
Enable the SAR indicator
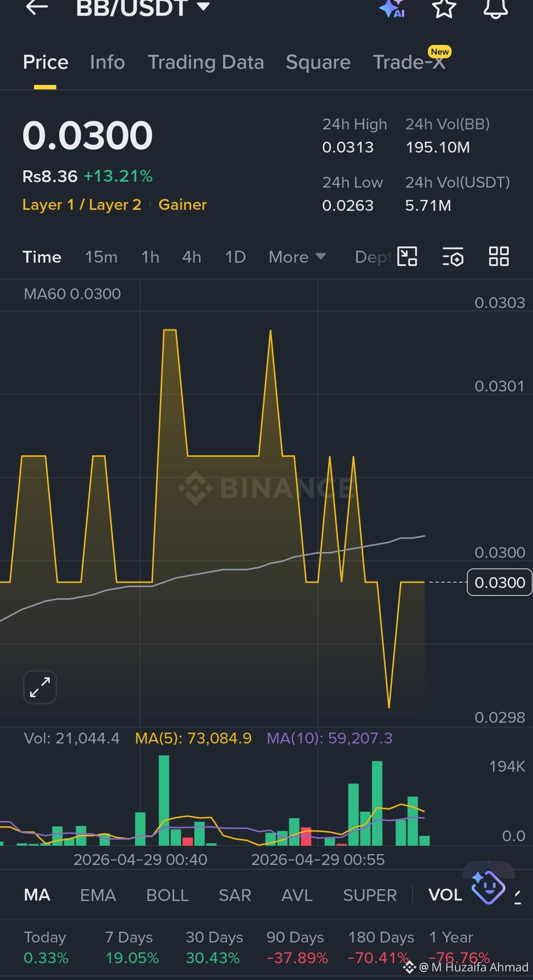click(x=235, y=895)
